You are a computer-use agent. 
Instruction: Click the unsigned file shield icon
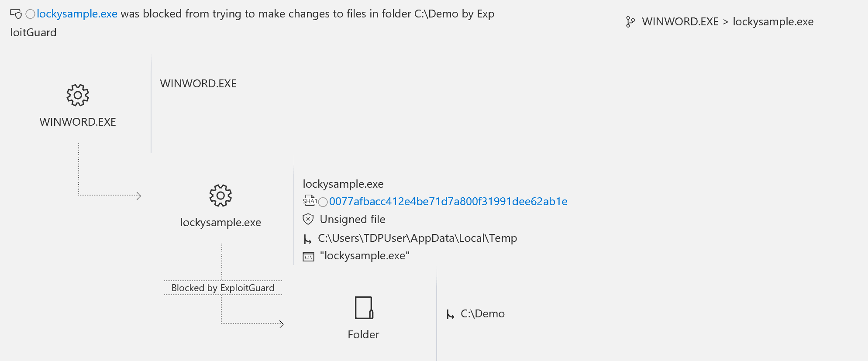click(x=308, y=219)
